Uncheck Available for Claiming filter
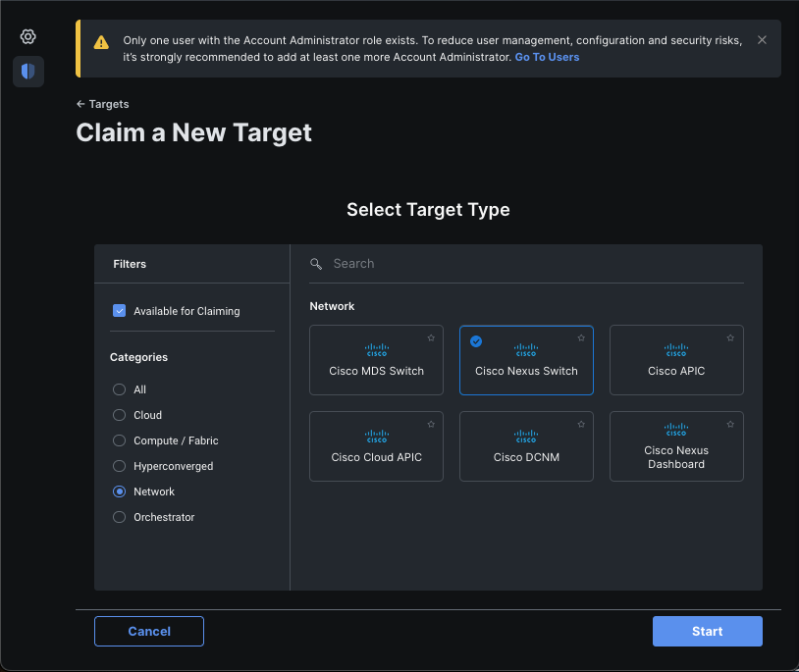Screen dimensions: 799x672 [x=119, y=311]
